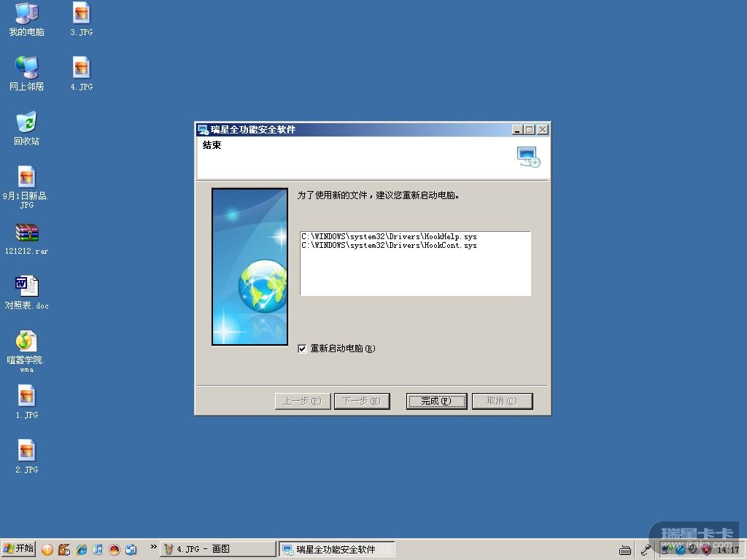Viewport: 747px width, 560px height.
Task: Click the disabled 上一步(P) button
Action: 303,401
